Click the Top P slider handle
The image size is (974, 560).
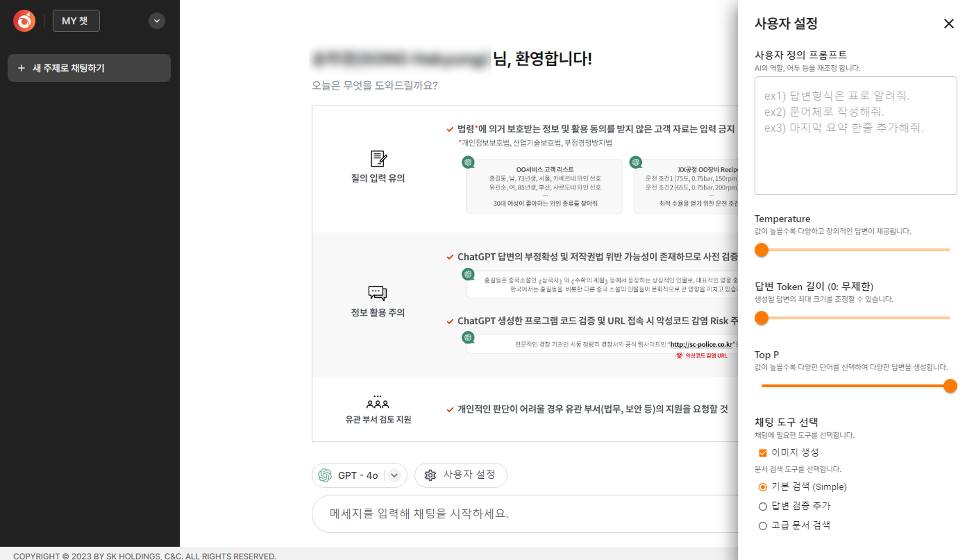click(x=950, y=386)
